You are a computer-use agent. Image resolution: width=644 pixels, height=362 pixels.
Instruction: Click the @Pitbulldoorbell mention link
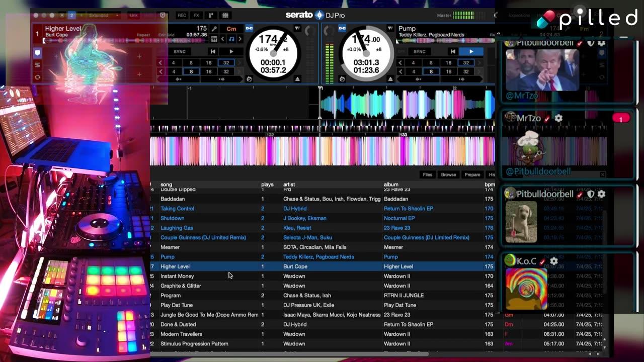(x=538, y=171)
